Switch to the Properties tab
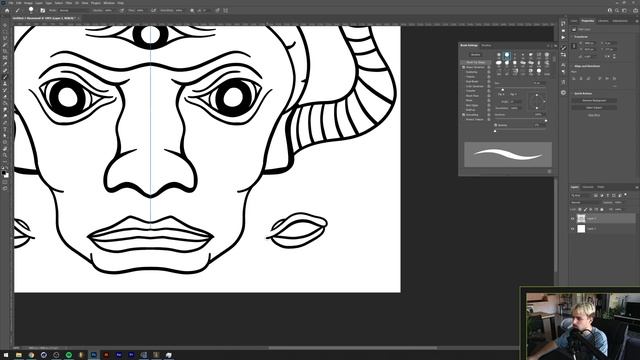 pos(588,21)
